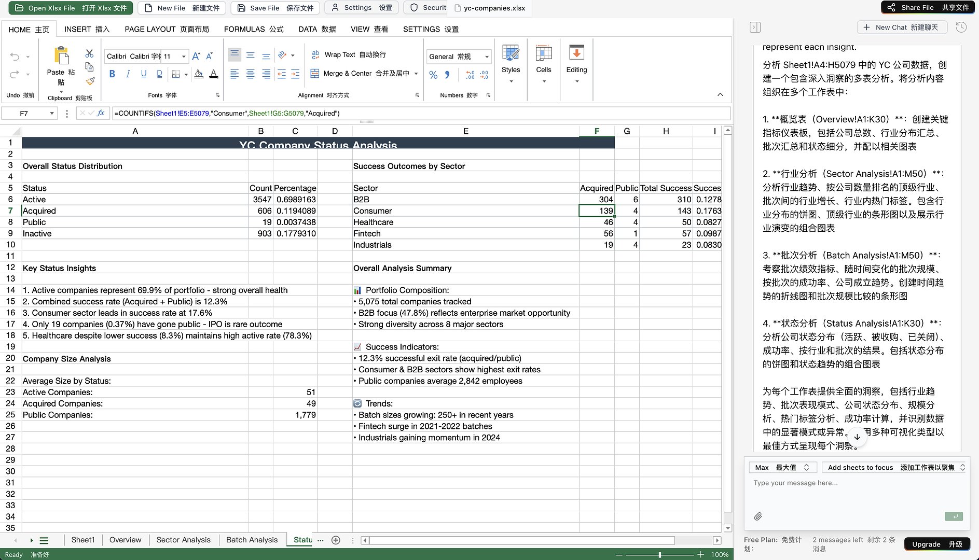
Task: Click the Format Painter brush icon
Action: pos(90,81)
